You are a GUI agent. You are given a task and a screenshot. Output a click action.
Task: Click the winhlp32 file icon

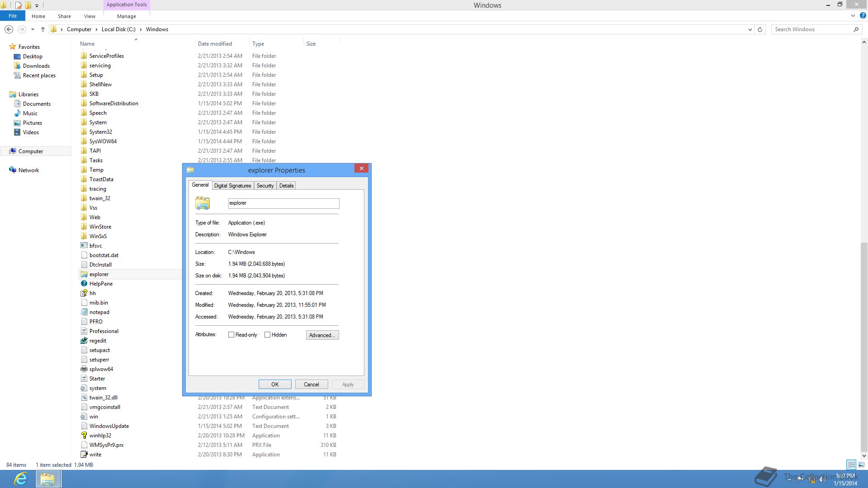click(x=84, y=436)
